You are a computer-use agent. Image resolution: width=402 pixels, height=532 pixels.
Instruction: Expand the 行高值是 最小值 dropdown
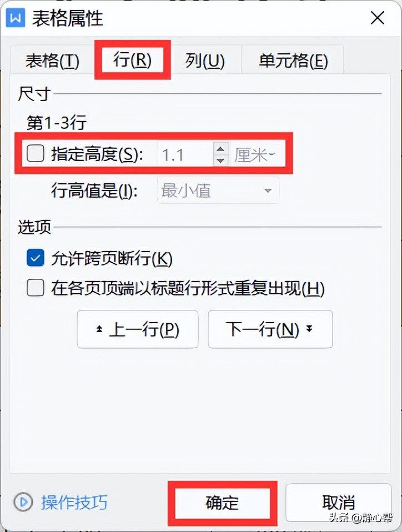218,190
